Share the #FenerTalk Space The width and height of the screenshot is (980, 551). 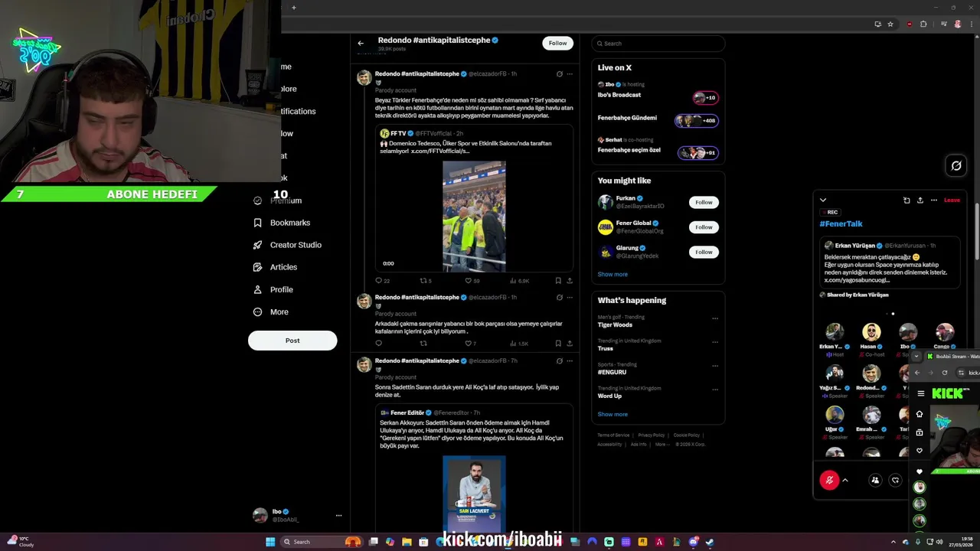pyautogui.click(x=920, y=200)
